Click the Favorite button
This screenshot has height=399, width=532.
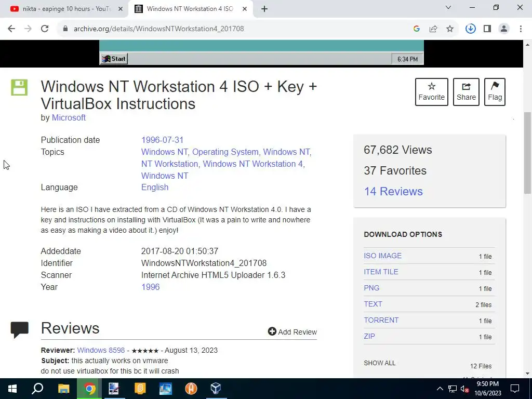[x=432, y=92]
